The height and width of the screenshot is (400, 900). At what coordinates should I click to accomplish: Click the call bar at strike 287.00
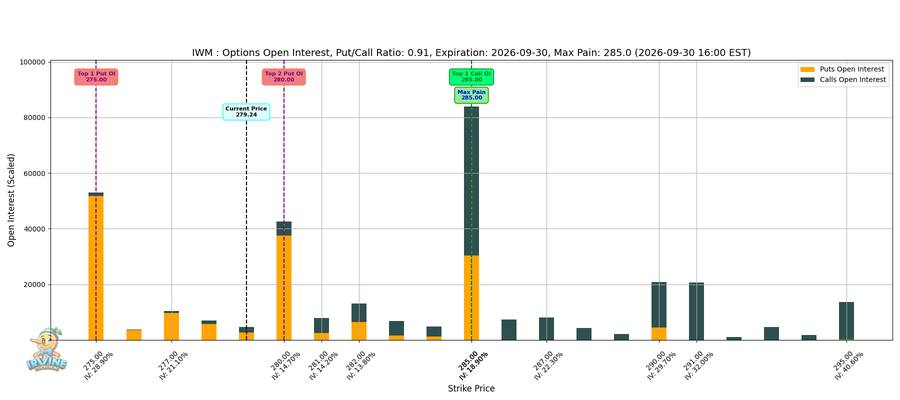[x=546, y=329]
